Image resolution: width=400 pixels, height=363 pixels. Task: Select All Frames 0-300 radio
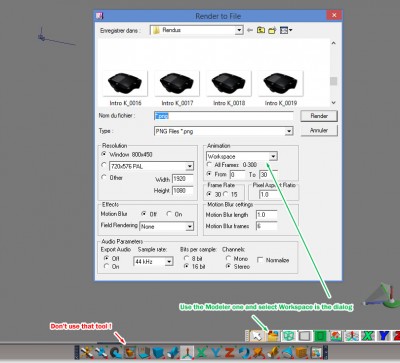click(x=209, y=165)
